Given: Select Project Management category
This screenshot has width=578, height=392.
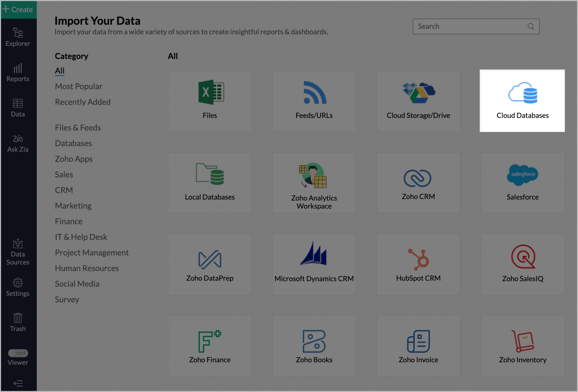Looking at the screenshot, I should 92,252.
